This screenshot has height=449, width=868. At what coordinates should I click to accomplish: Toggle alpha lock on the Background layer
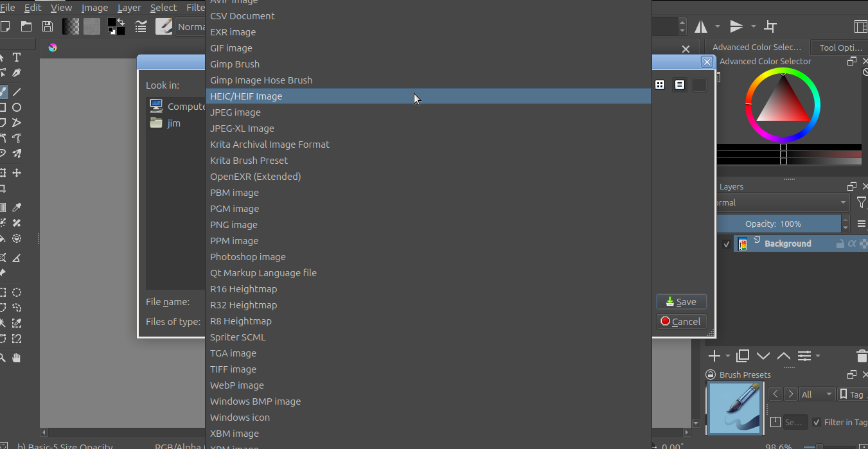click(x=852, y=244)
